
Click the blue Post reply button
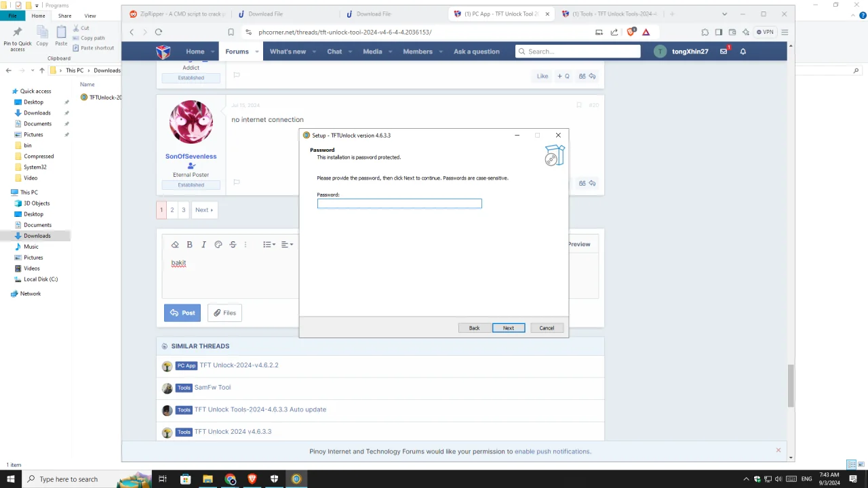point(182,312)
